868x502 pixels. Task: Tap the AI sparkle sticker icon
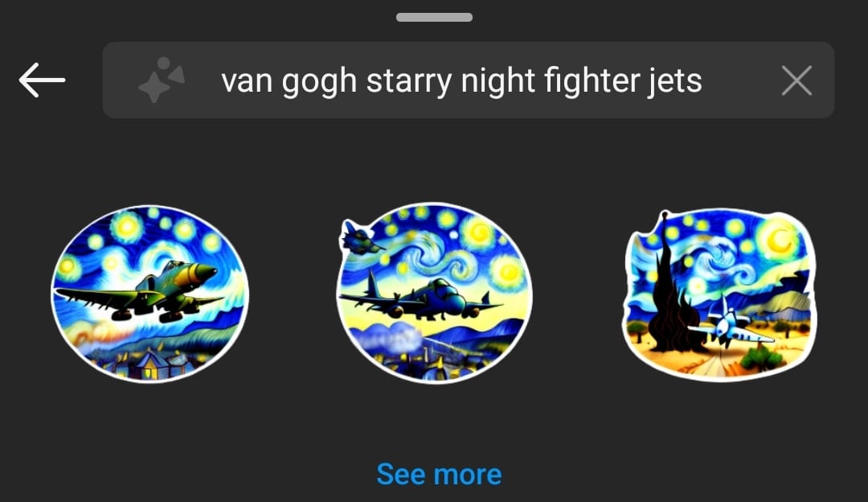[161, 80]
